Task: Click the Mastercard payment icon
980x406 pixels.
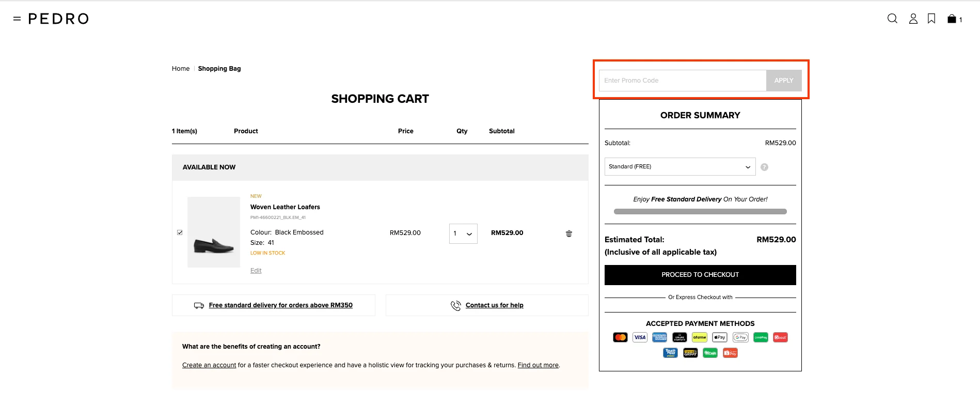Action: (x=620, y=337)
